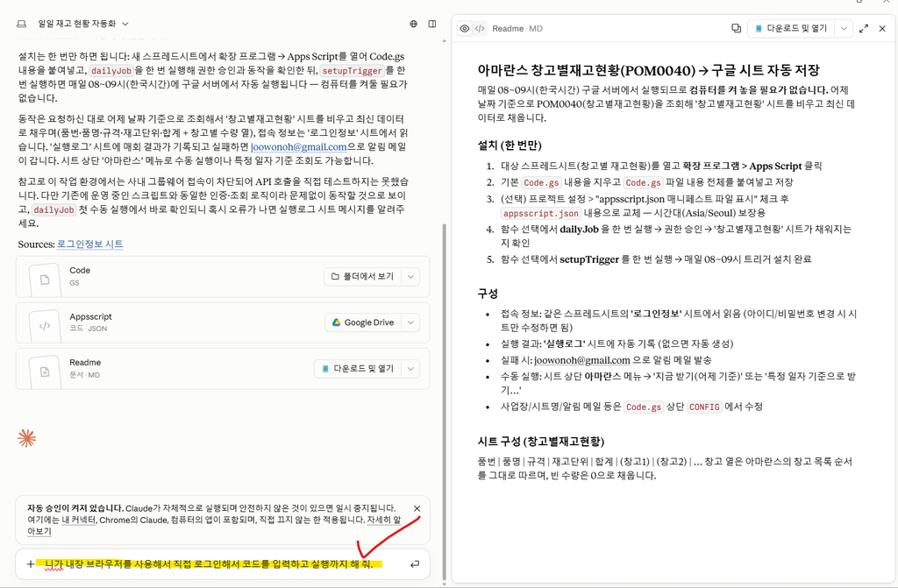Open the 내 커넥터 link in notice
The image size is (898, 588).
pyautogui.click(x=78, y=520)
